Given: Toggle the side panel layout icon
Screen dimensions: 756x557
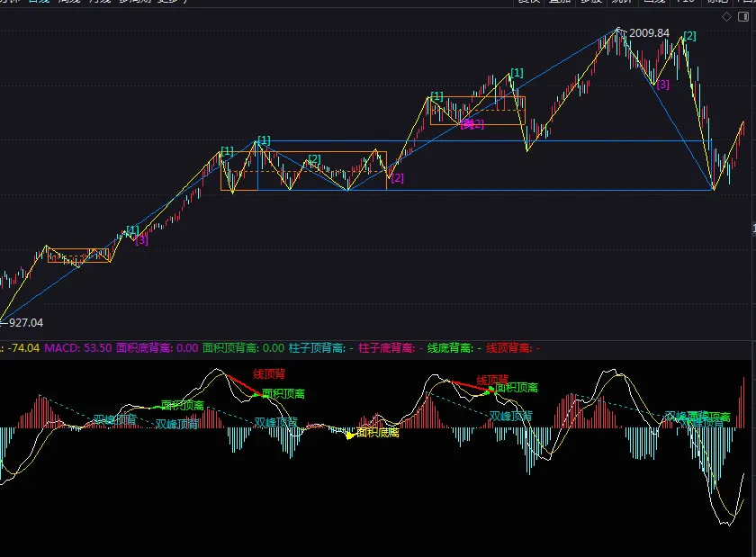Looking at the screenshot, I should point(743,17).
